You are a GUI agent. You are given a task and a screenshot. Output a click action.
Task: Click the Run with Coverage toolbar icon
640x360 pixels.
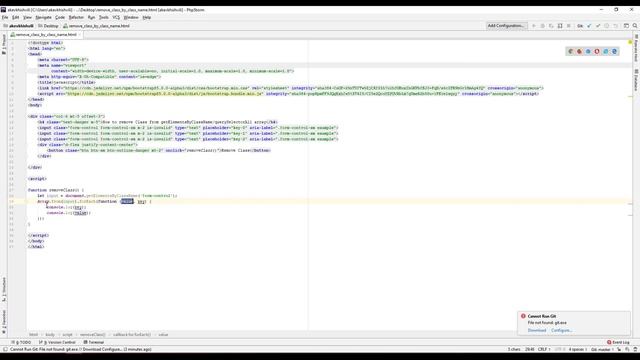[x=551, y=26]
